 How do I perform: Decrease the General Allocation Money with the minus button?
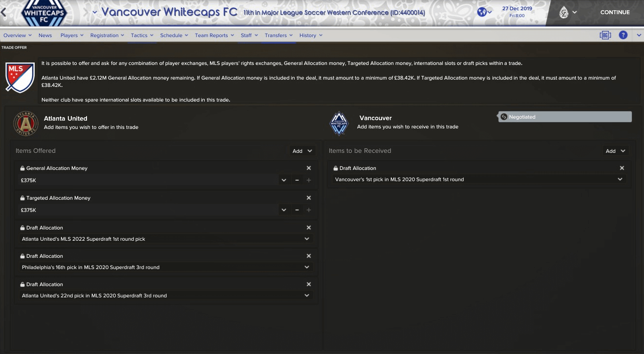297,180
